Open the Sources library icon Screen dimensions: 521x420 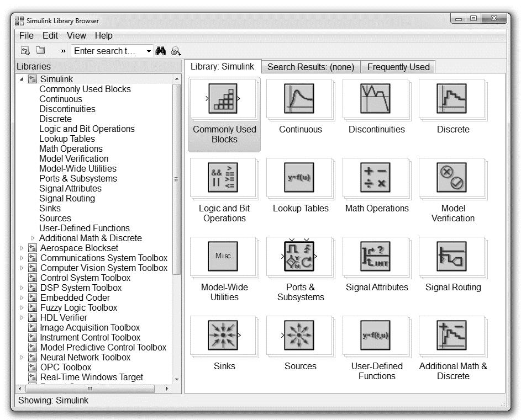(x=299, y=336)
